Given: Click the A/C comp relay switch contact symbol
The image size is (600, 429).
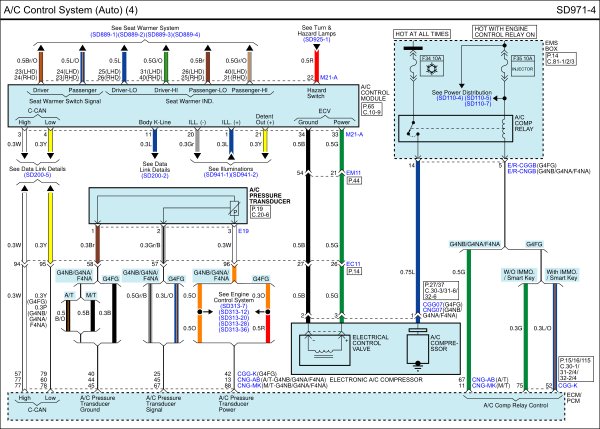Looking at the screenshot, I should (x=413, y=129).
